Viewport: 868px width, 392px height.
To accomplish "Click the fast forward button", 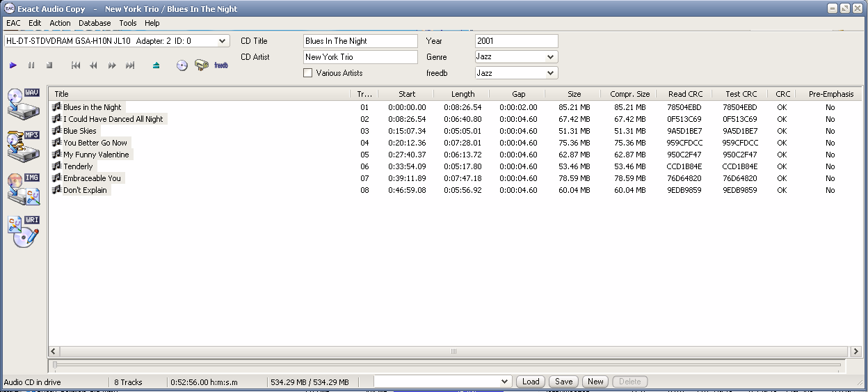I will pos(112,65).
